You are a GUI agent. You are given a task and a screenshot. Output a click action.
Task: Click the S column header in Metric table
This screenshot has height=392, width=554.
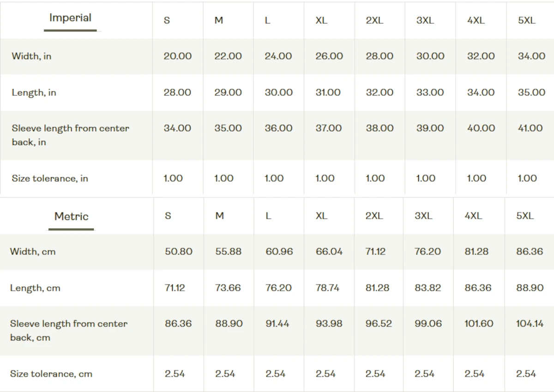tap(168, 216)
